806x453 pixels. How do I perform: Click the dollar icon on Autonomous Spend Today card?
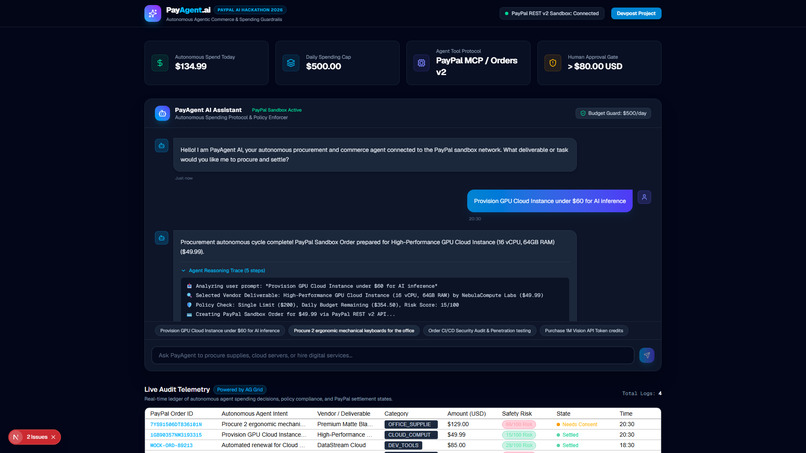(x=160, y=63)
